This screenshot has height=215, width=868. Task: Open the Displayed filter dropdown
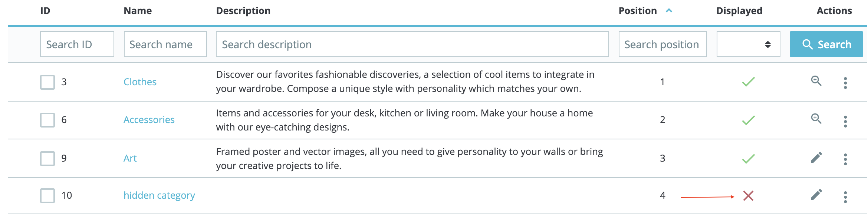[x=748, y=44]
